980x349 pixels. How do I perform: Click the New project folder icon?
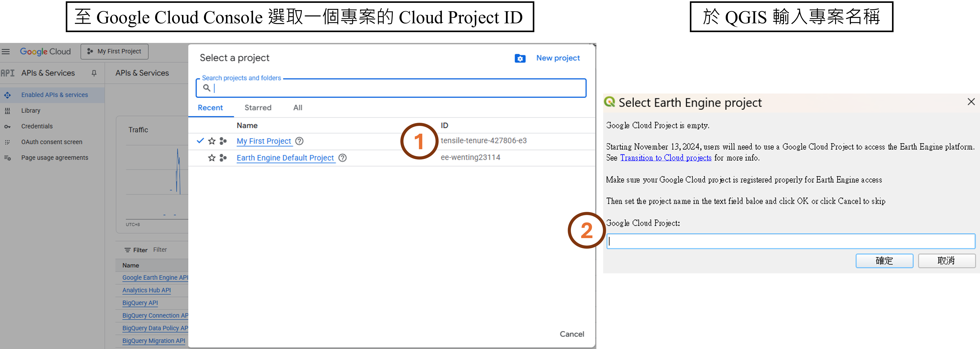[520, 58]
